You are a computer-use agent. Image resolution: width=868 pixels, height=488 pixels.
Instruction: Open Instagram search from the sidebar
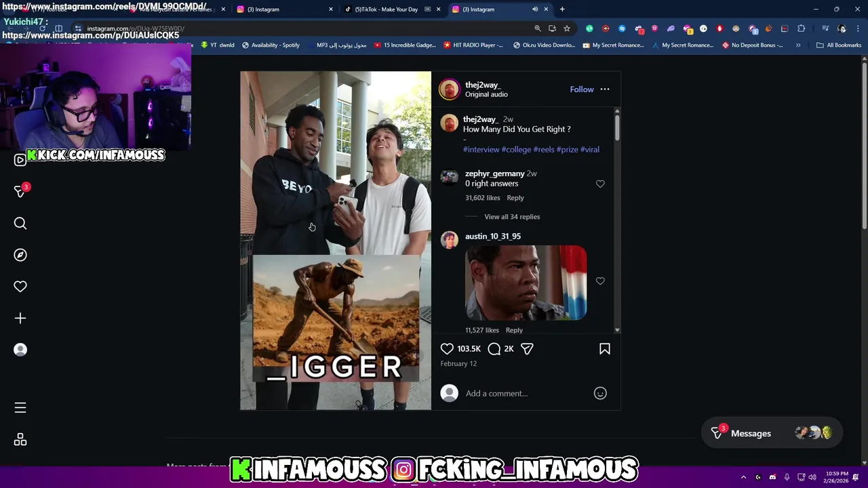tap(20, 223)
